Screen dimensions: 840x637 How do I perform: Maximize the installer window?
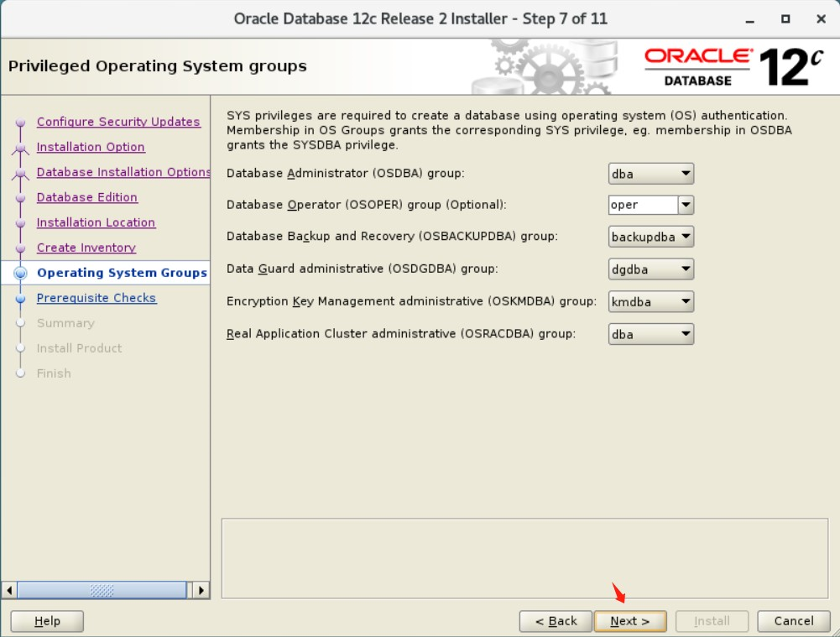[785, 19]
